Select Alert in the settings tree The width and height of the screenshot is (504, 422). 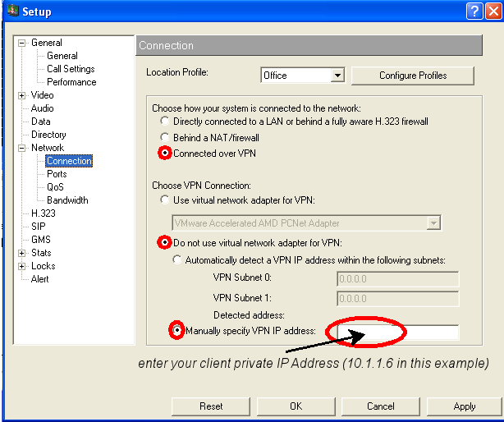[x=40, y=279]
